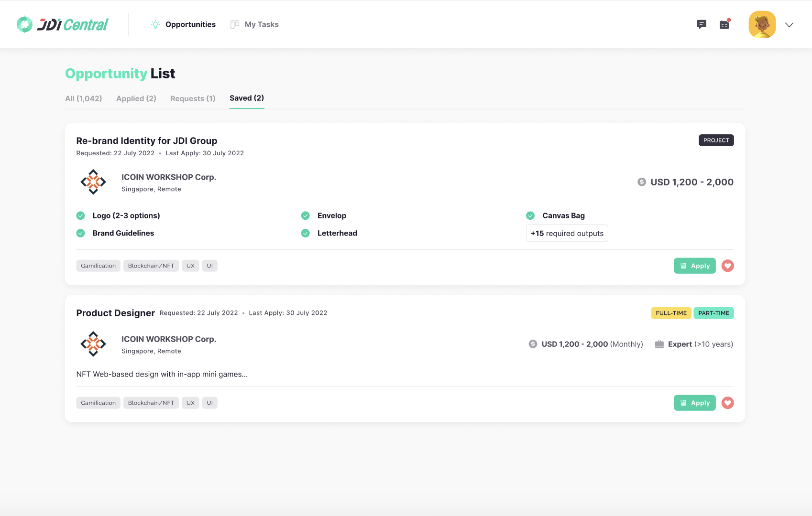Expand the +15 required outputs list
The height and width of the screenshot is (516, 812).
tap(567, 233)
